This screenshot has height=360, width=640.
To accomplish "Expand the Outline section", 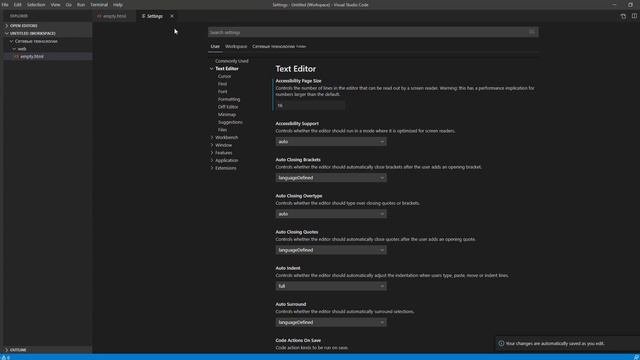I will (x=48, y=350).
